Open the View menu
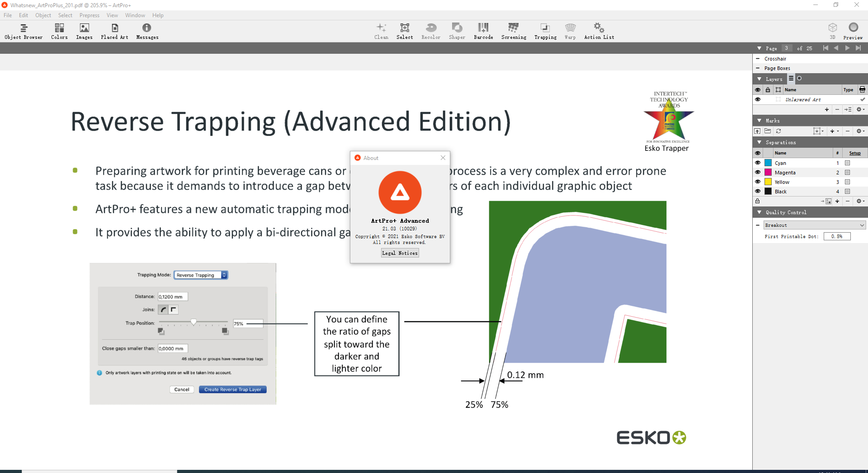Image resolution: width=868 pixels, height=473 pixels. (x=112, y=15)
